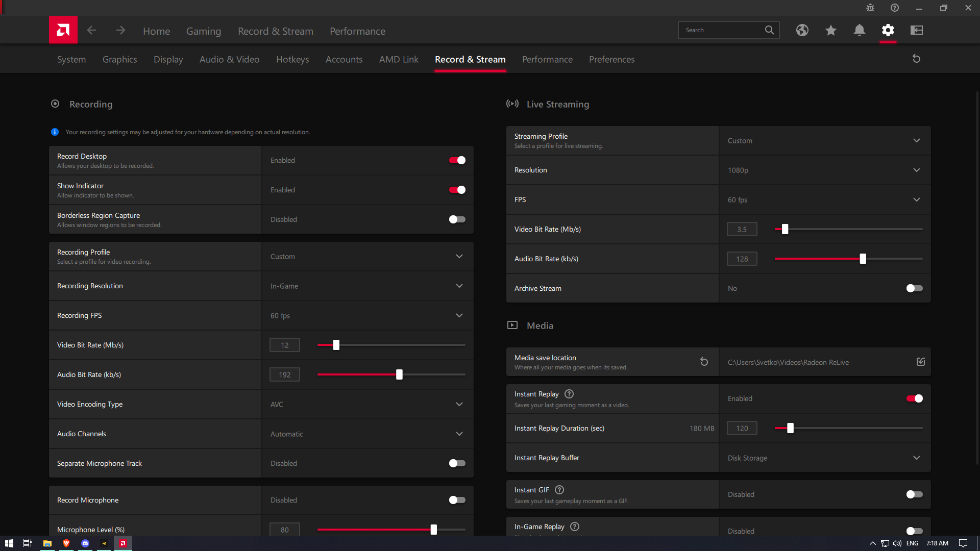Viewport: 980px width, 551px height.
Task: Open notifications bell icon
Action: click(x=860, y=30)
